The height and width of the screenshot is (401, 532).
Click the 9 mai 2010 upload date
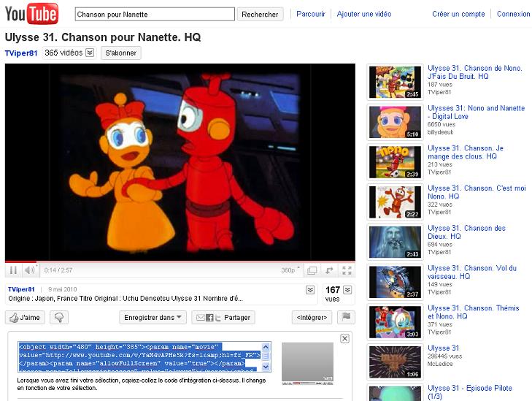point(63,289)
